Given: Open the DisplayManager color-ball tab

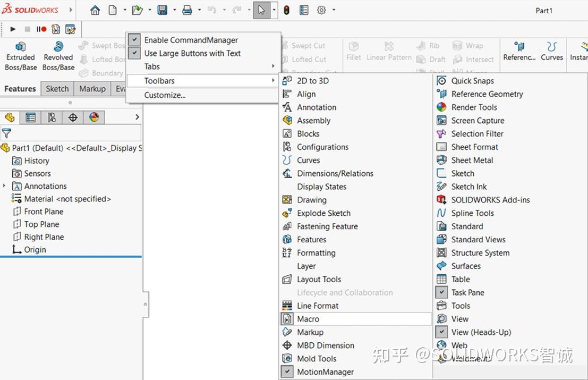Looking at the screenshot, I should point(94,117).
